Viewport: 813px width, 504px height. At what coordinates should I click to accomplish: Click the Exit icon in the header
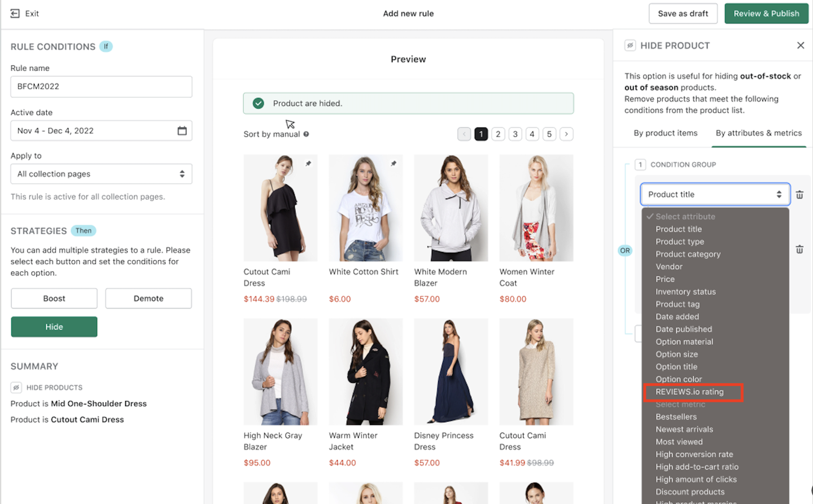pos(15,14)
